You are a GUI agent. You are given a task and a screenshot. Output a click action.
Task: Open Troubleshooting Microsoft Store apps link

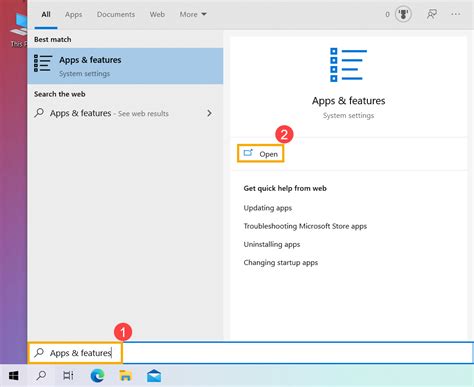click(x=305, y=226)
